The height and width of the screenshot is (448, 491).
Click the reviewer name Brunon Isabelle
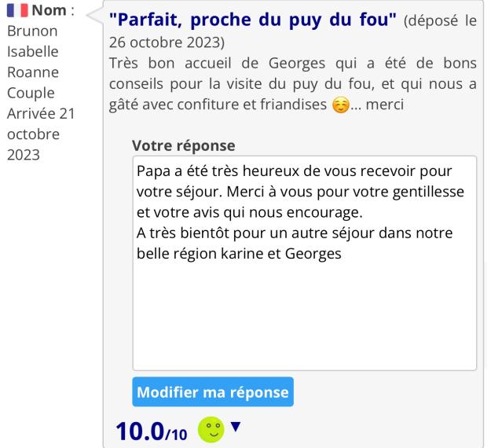click(x=32, y=44)
